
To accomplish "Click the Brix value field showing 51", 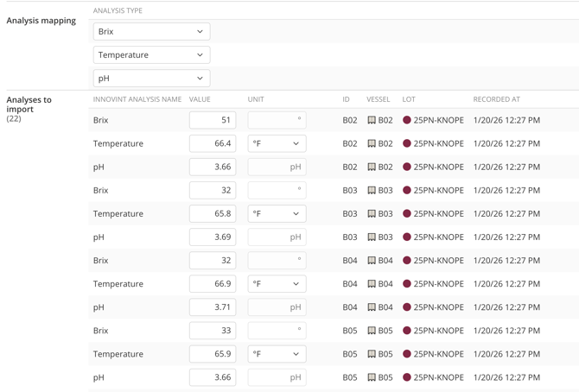I will point(213,121).
